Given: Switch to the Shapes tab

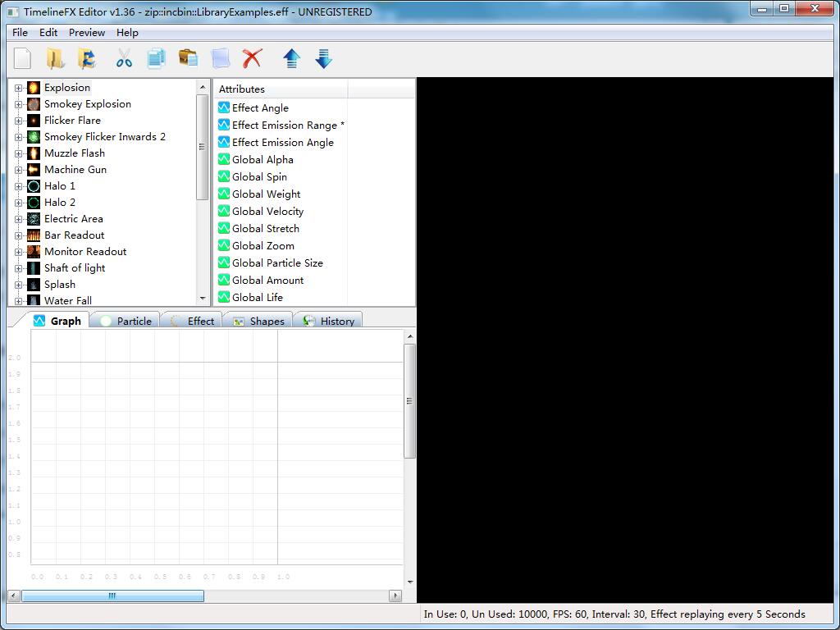Looking at the screenshot, I should pyautogui.click(x=258, y=321).
